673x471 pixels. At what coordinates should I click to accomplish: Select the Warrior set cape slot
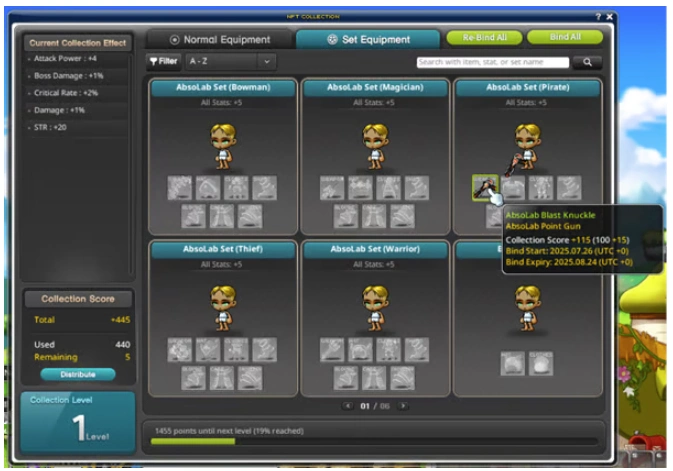[374, 377]
